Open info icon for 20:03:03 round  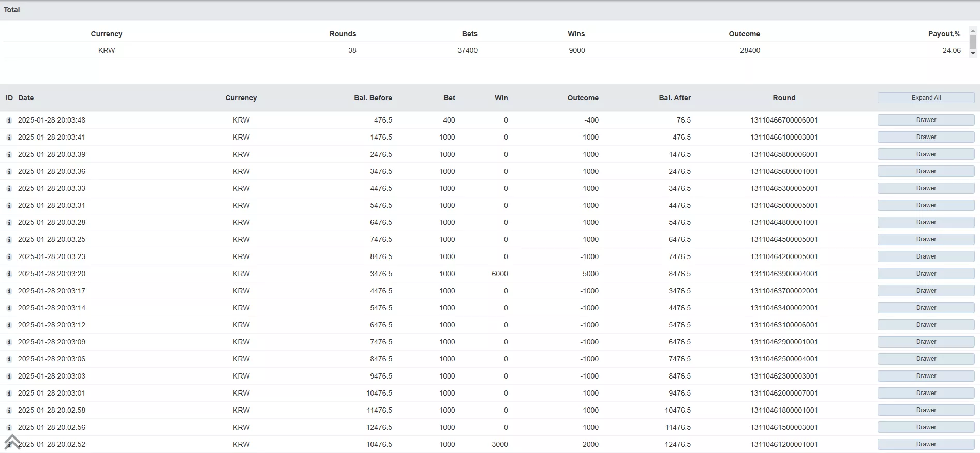pyautogui.click(x=9, y=376)
